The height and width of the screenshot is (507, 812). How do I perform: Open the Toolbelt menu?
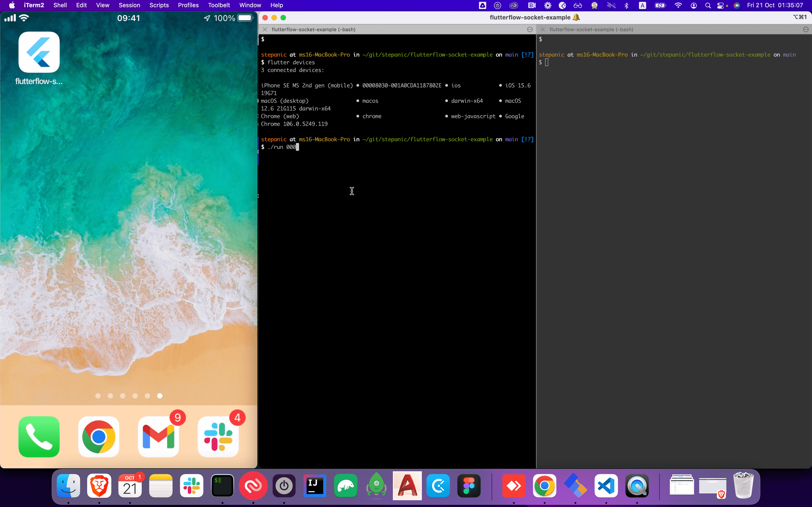coord(219,5)
